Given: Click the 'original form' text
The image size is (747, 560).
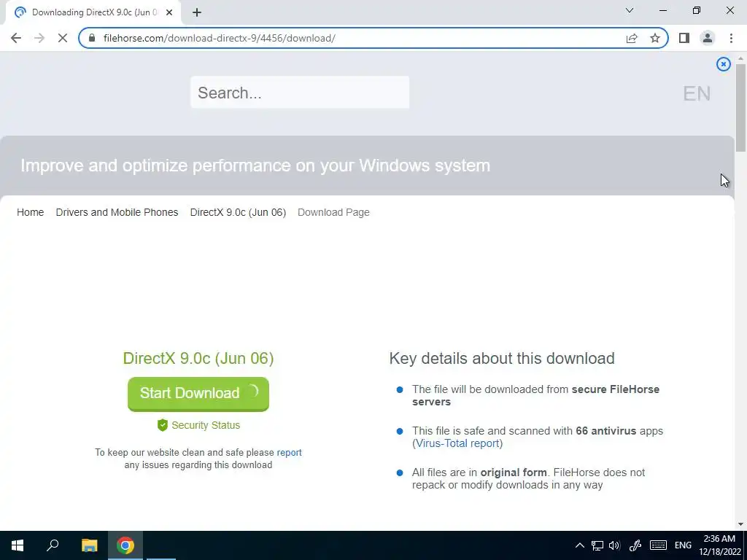Looking at the screenshot, I should [x=514, y=472].
